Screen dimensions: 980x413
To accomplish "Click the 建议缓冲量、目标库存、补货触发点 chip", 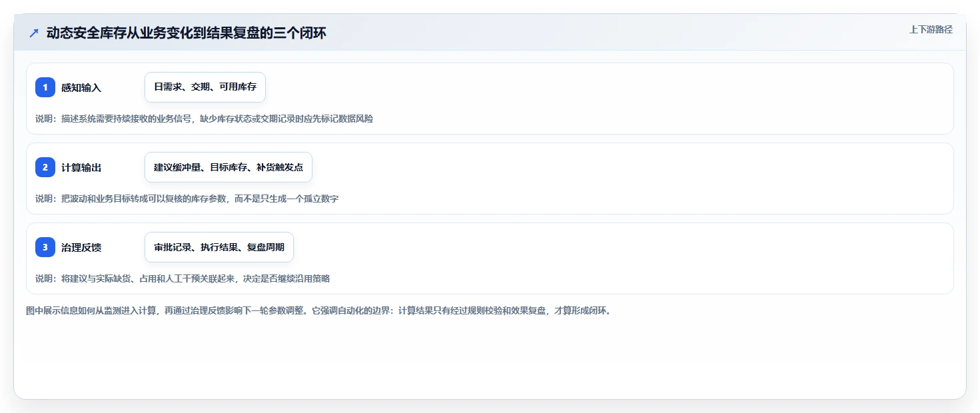I will tap(229, 167).
